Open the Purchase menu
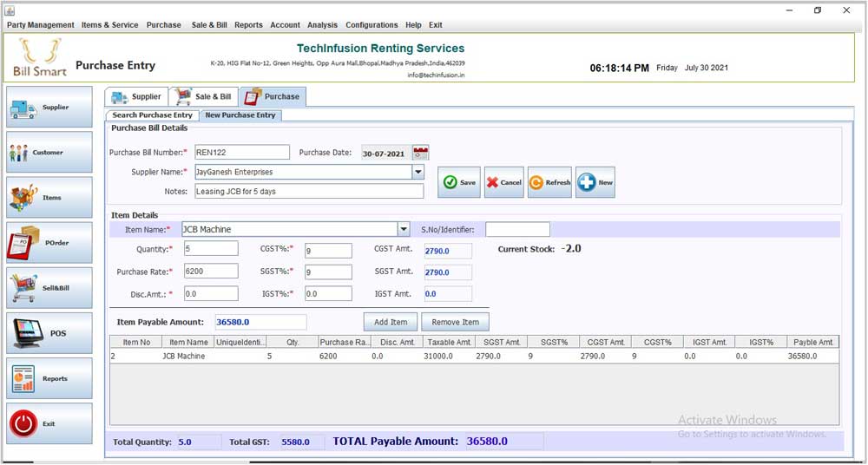The height and width of the screenshot is (465, 868). (164, 25)
